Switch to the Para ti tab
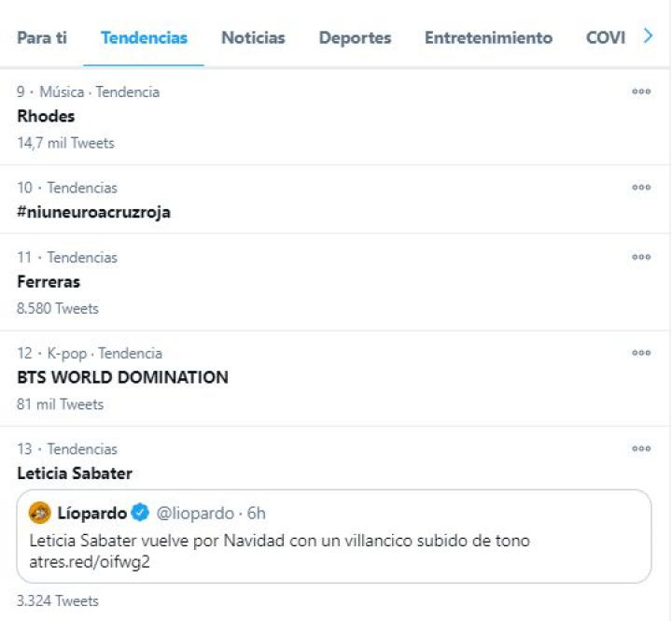672x621 pixels. click(x=42, y=38)
